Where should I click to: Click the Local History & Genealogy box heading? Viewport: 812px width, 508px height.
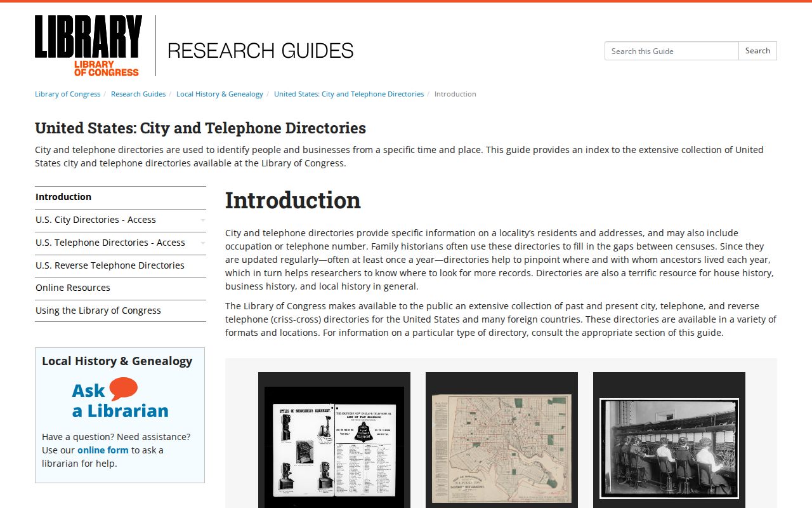117,361
